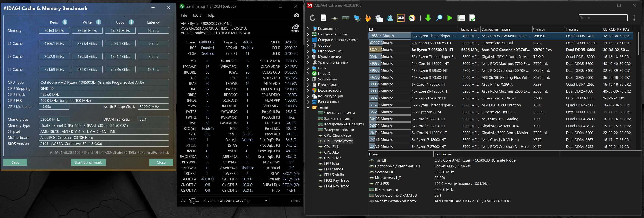
Task: Open the Tools menu in ZenTimings
Action: click(196, 16)
